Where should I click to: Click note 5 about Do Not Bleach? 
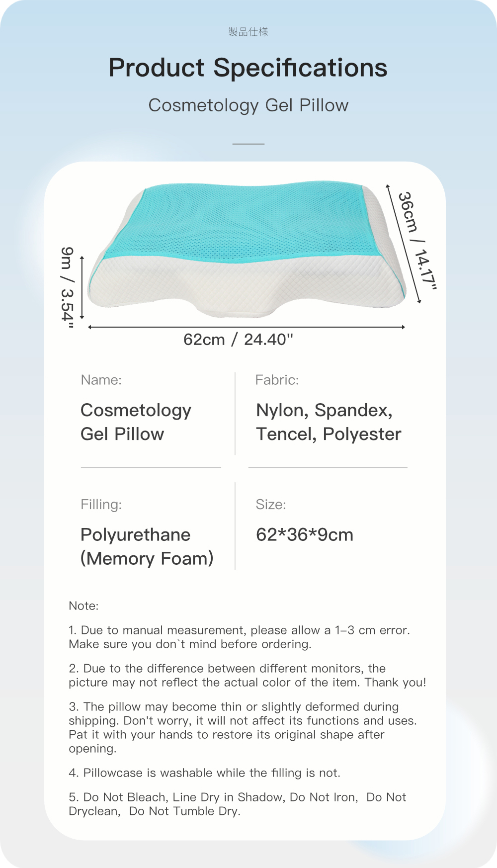point(238,804)
